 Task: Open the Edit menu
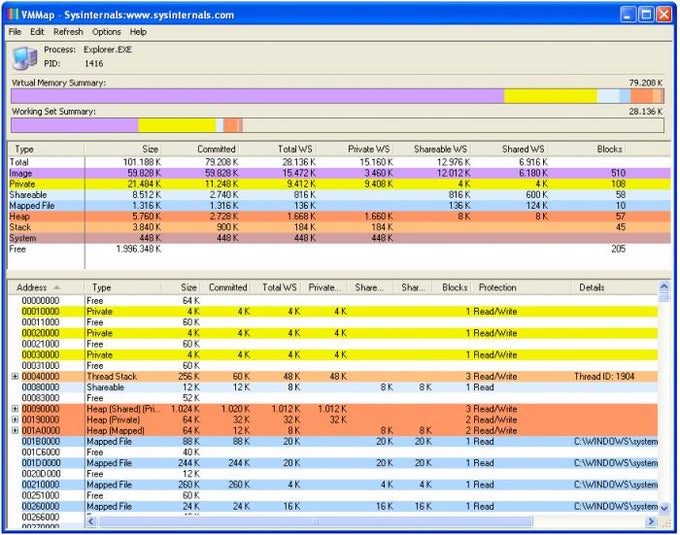pyautogui.click(x=37, y=32)
